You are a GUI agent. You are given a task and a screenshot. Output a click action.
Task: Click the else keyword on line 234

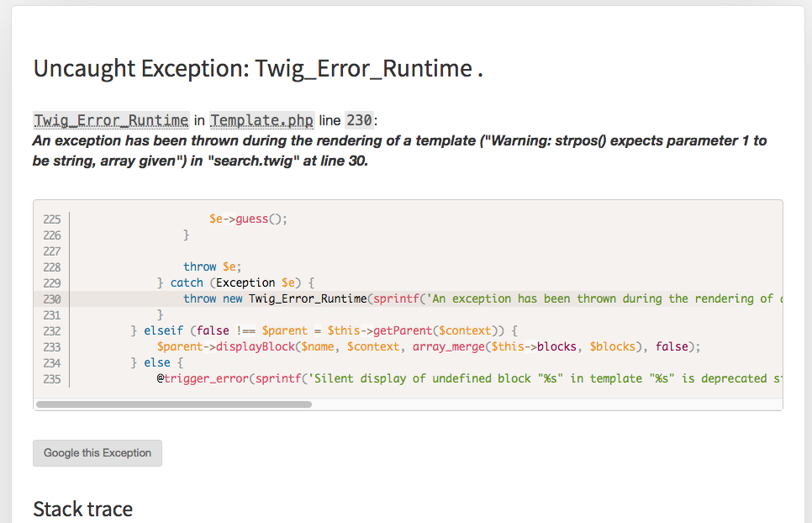pyautogui.click(x=157, y=362)
